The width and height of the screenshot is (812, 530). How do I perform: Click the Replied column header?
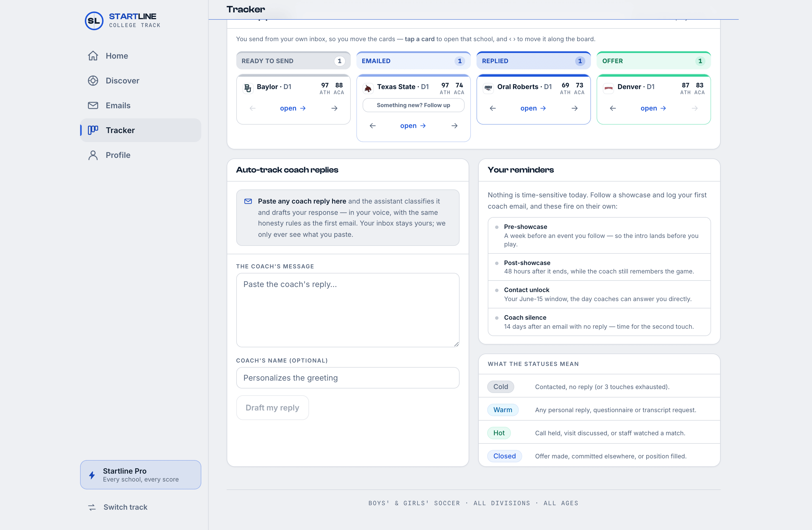(x=533, y=61)
